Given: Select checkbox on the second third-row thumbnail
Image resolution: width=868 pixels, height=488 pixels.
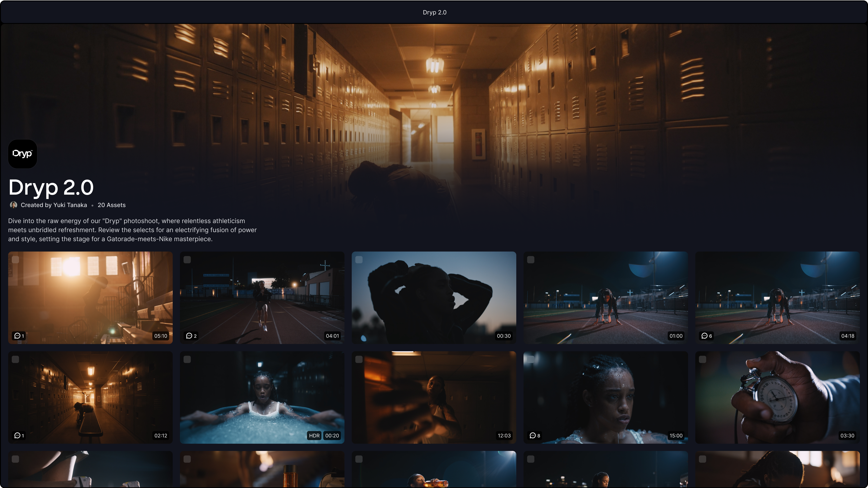Looking at the screenshot, I should tap(187, 459).
